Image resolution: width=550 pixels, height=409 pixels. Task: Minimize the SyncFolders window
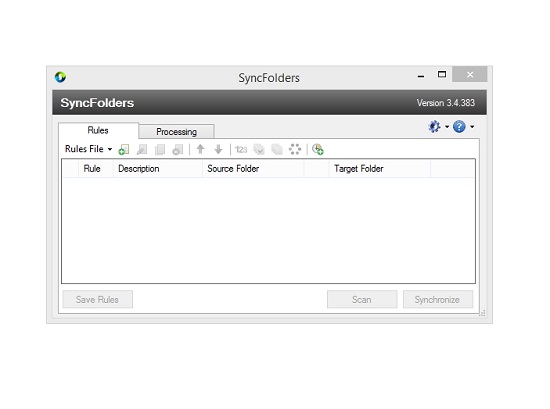pos(421,75)
